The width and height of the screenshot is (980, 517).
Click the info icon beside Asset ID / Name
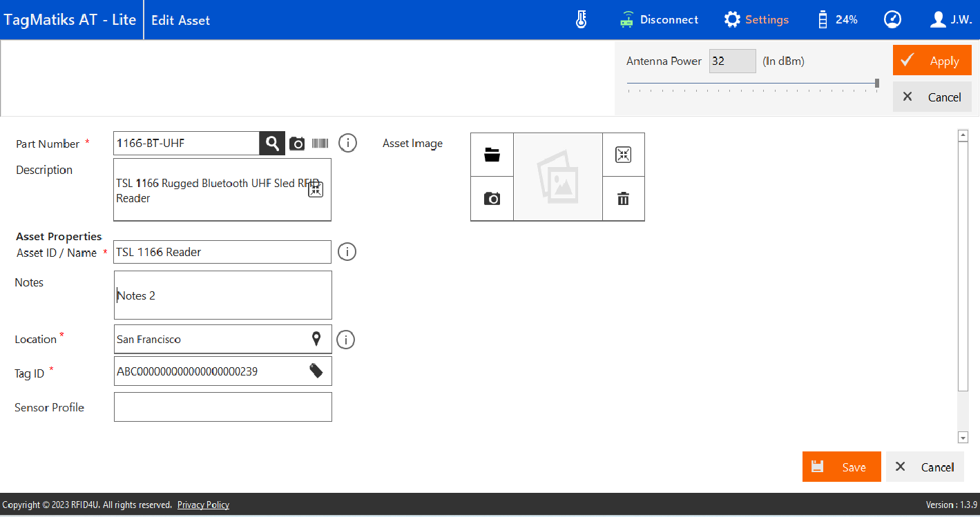347,252
